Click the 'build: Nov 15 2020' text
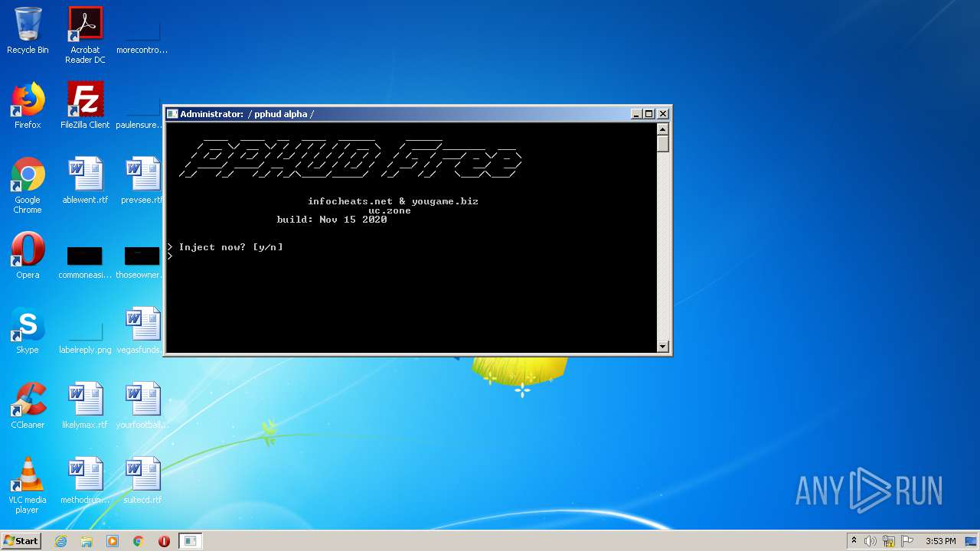Image resolution: width=980 pixels, height=551 pixels. (332, 220)
